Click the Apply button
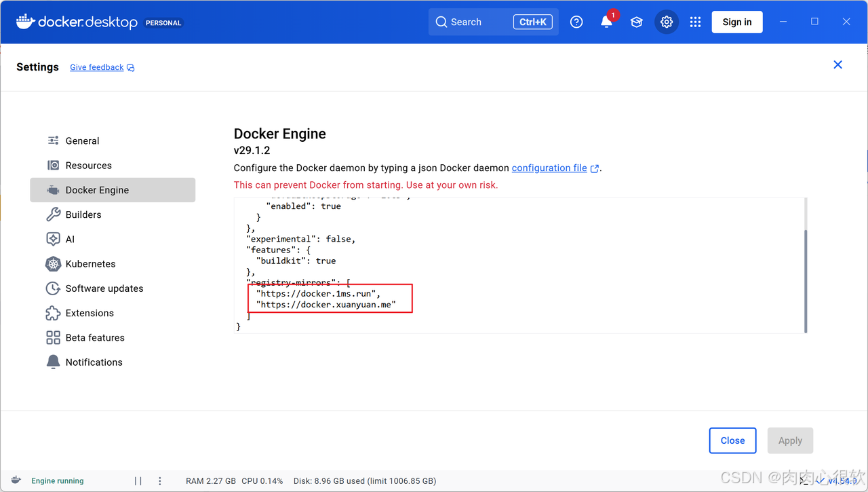Screen dimensions: 868x492 [790, 440]
